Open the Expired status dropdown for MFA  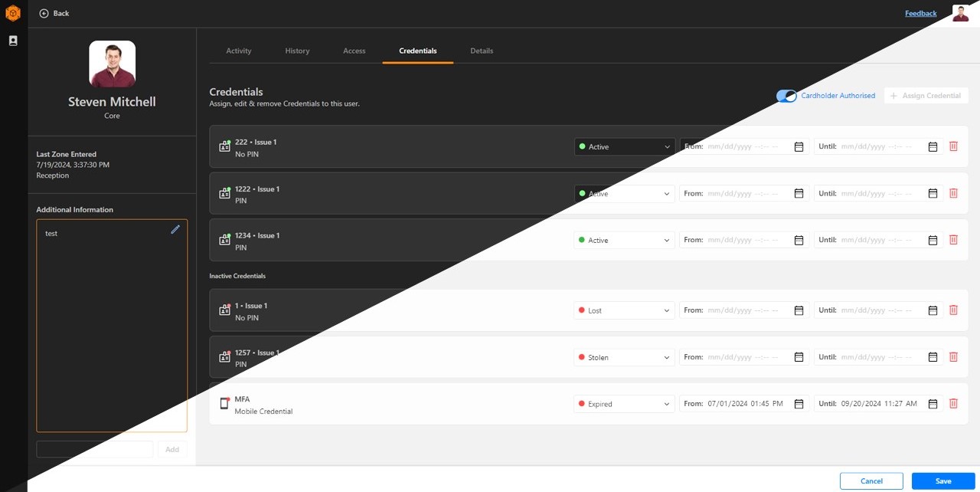624,403
